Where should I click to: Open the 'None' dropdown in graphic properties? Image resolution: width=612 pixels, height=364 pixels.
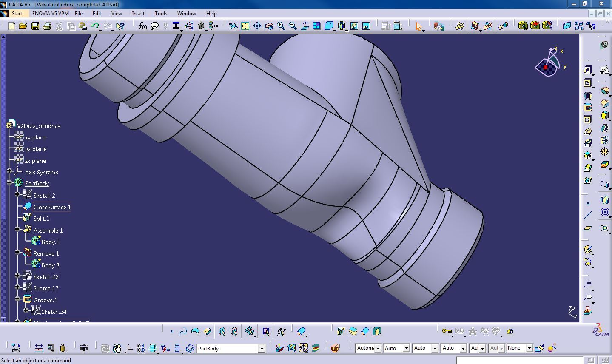529,348
